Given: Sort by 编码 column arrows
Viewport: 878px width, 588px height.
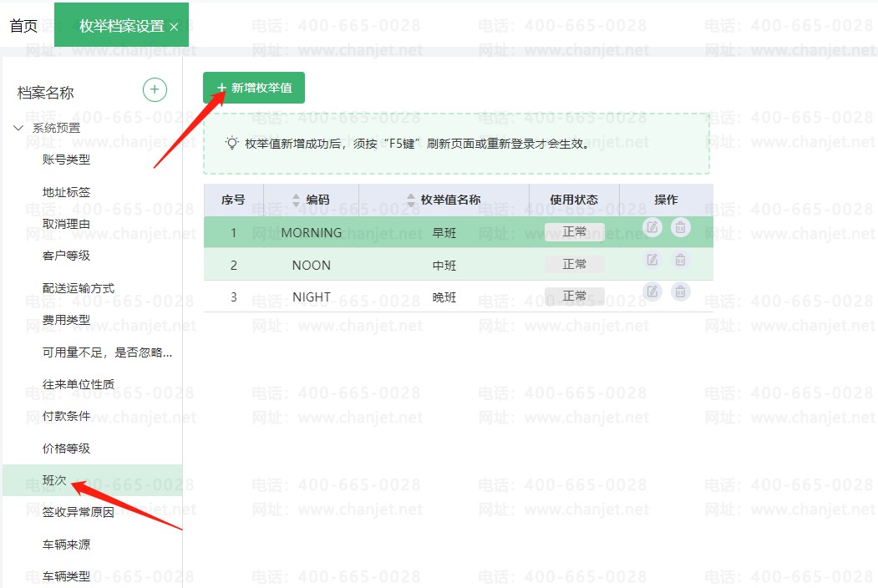Looking at the screenshot, I should [x=297, y=200].
